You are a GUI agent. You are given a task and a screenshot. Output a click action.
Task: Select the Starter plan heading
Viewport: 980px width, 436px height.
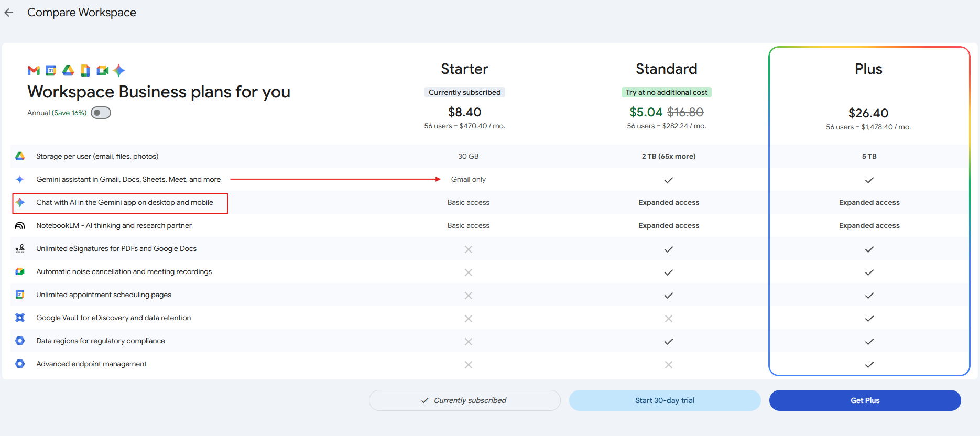click(464, 69)
